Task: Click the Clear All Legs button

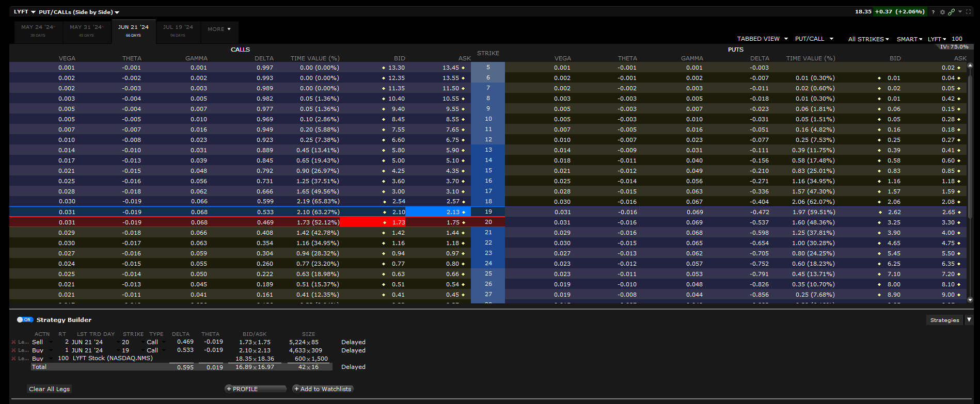Action: [49, 389]
